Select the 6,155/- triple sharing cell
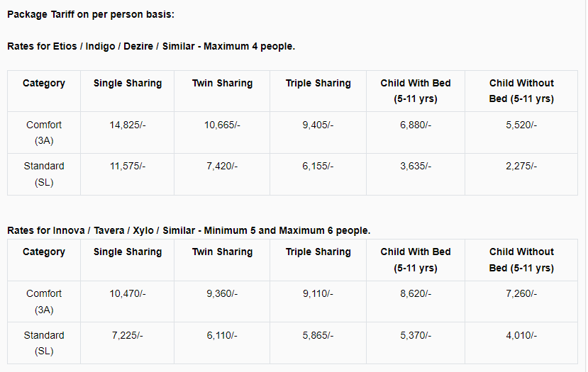Image resolution: width=588 pixels, height=372 pixels. (x=318, y=166)
